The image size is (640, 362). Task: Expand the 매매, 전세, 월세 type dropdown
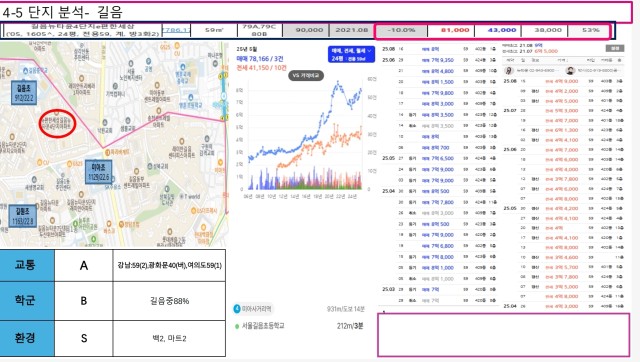[x=351, y=54]
